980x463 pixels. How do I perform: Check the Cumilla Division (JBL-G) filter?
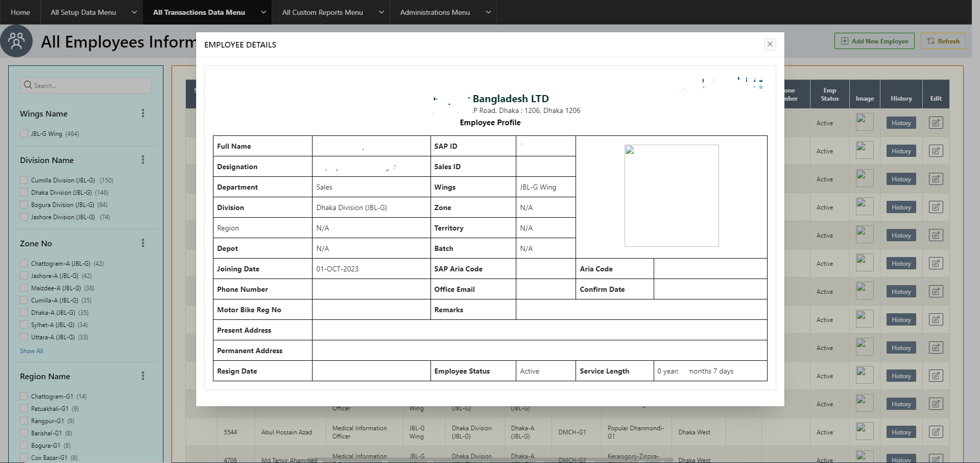coord(24,180)
